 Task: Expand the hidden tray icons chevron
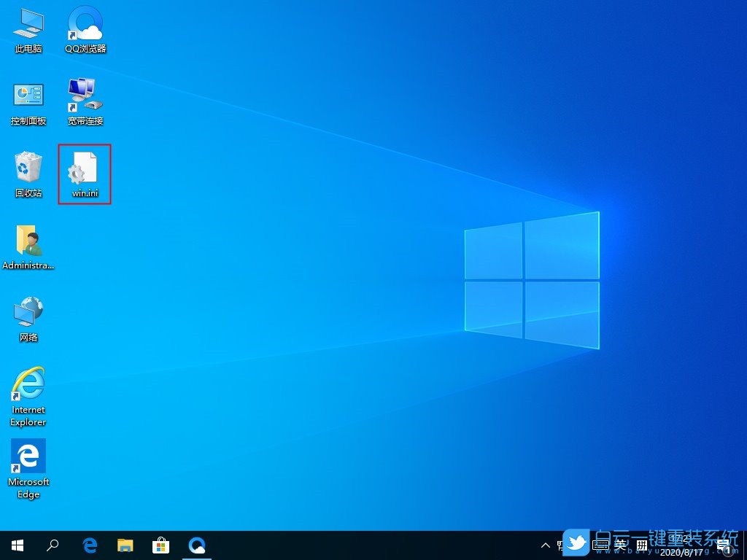pyautogui.click(x=546, y=545)
